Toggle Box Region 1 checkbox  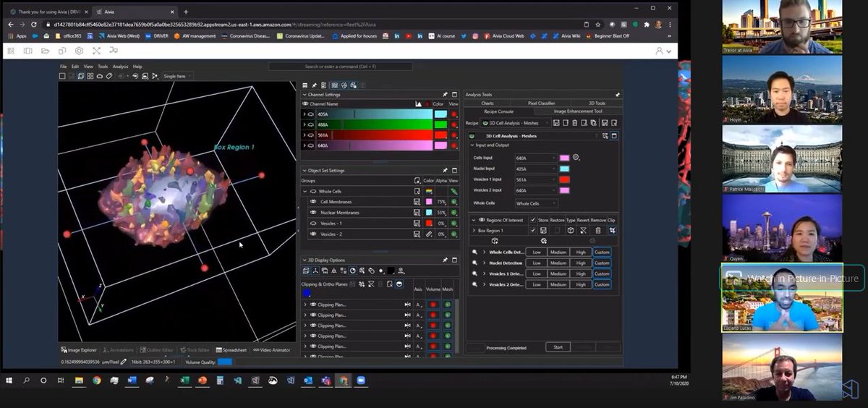click(533, 230)
